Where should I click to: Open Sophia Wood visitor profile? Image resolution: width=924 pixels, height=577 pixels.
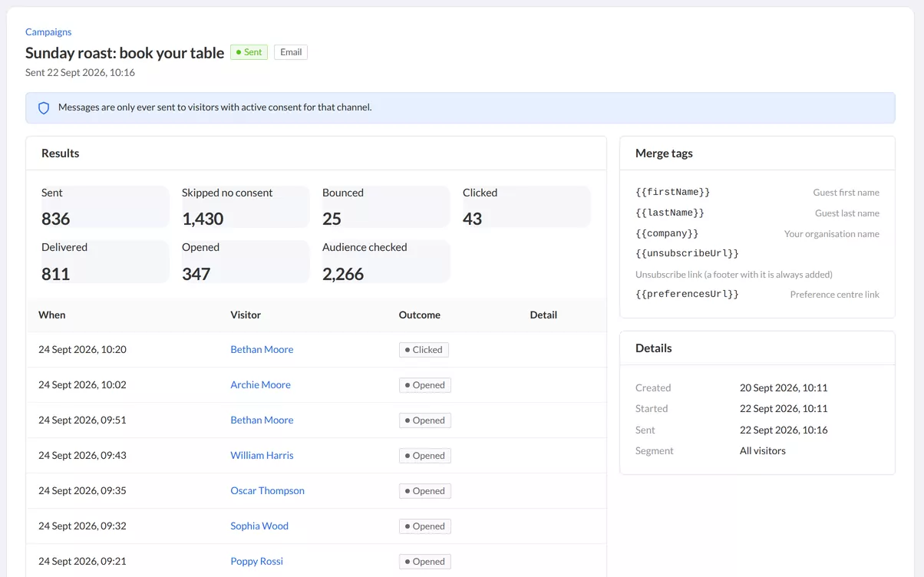(259, 526)
